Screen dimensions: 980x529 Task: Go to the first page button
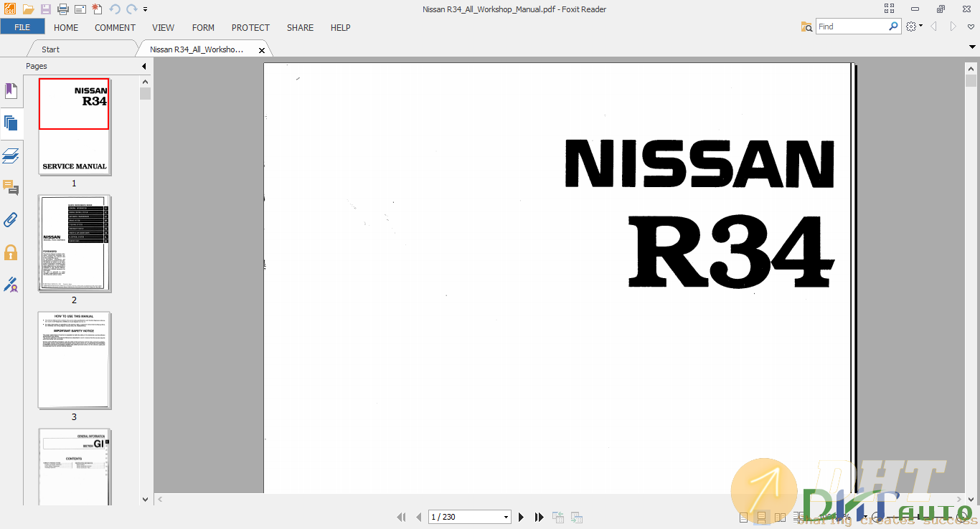click(x=402, y=517)
